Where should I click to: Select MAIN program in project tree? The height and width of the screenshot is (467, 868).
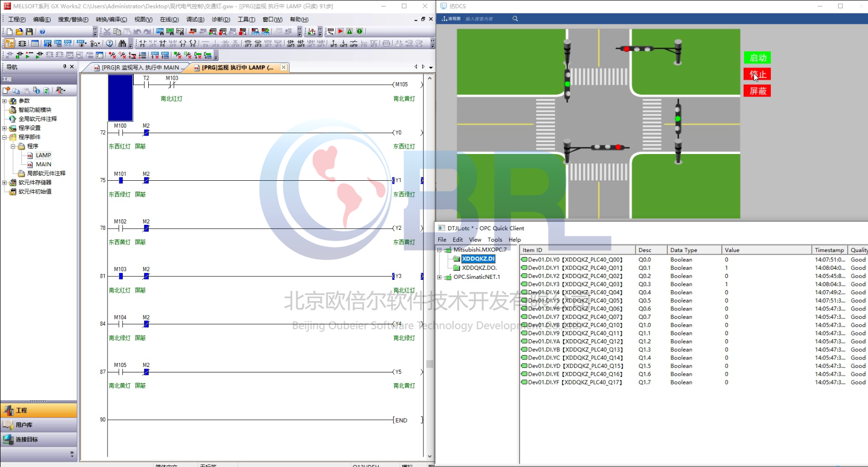click(43, 164)
